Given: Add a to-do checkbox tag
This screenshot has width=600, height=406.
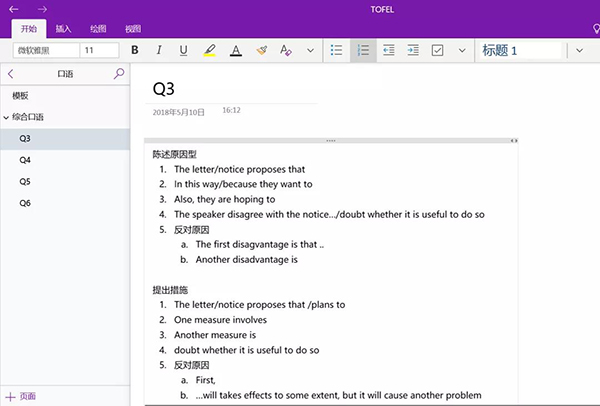Looking at the screenshot, I should coord(438,50).
